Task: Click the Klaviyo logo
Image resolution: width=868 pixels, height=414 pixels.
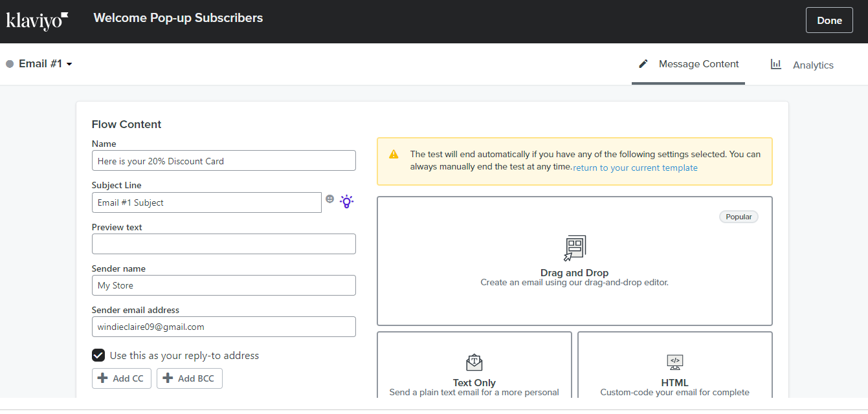Action: (x=37, y=20)
